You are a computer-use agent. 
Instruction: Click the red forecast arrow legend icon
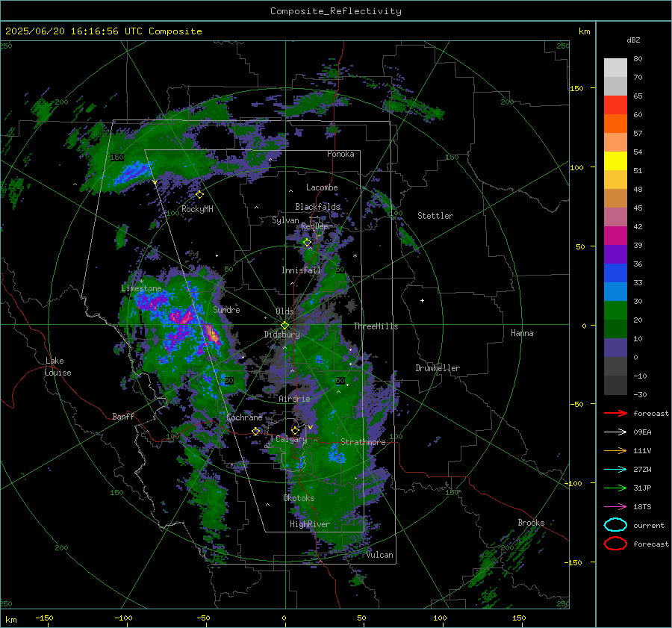tap(615, 413)
